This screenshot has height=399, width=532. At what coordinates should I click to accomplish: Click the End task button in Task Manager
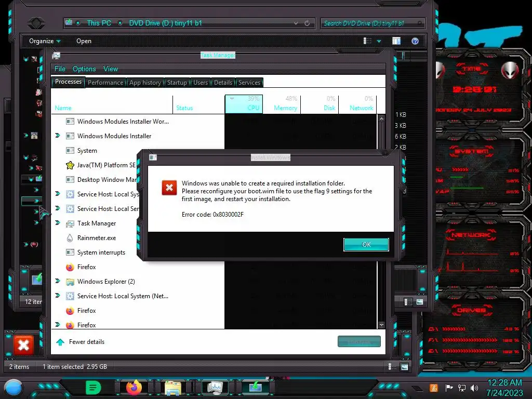(x=359, y=341)
